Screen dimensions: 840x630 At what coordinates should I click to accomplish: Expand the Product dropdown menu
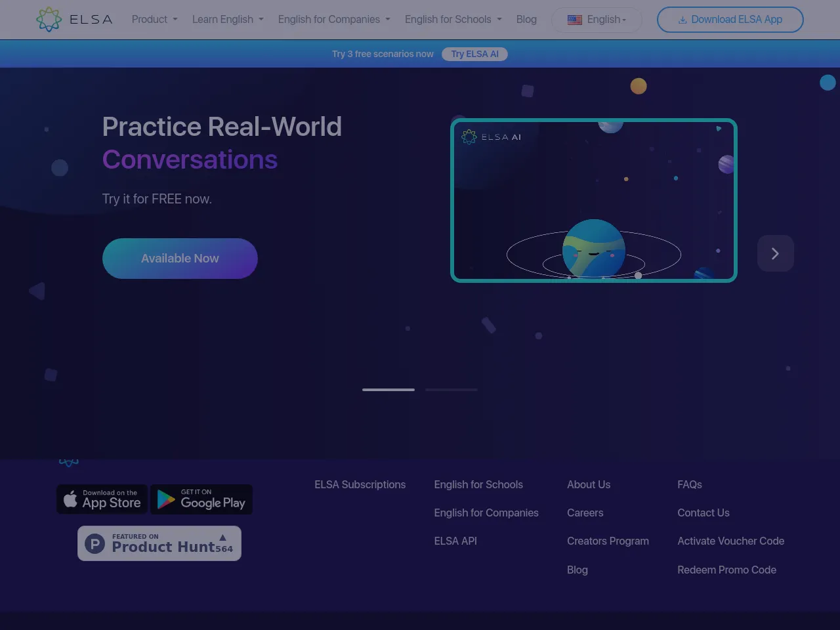[154, 20]
